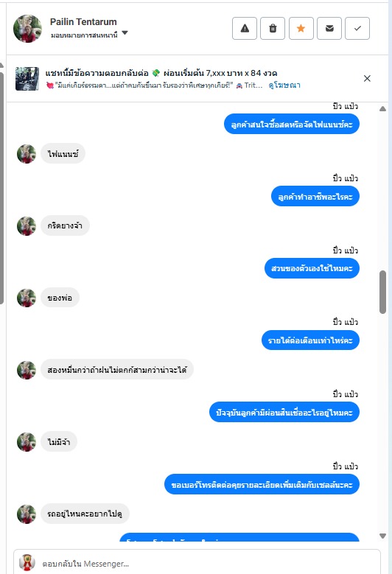Click customer avatar next to ไฟแนนซ์ message
Viewport: 392px width, 574px height.
coord(27,154)
